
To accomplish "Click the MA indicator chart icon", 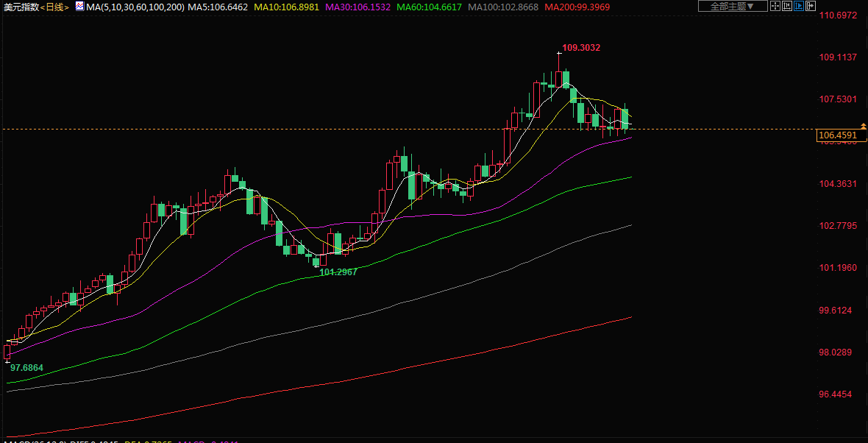I will (79, 7).
